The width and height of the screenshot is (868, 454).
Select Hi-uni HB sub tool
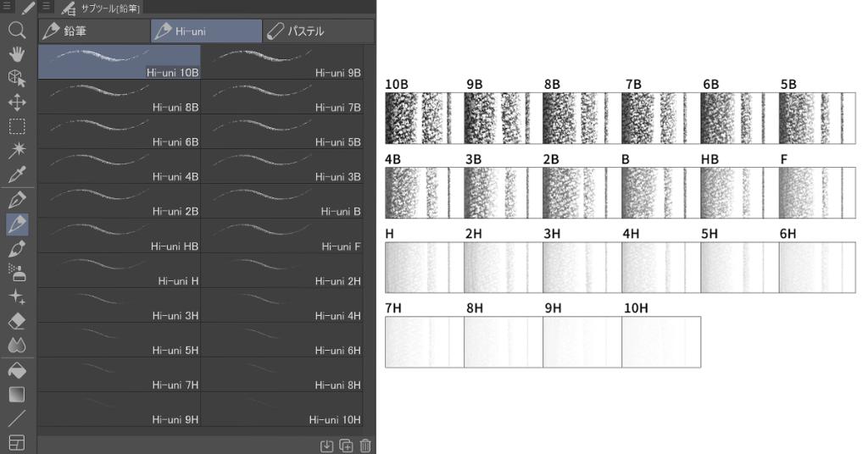click(x=119, y=235)
